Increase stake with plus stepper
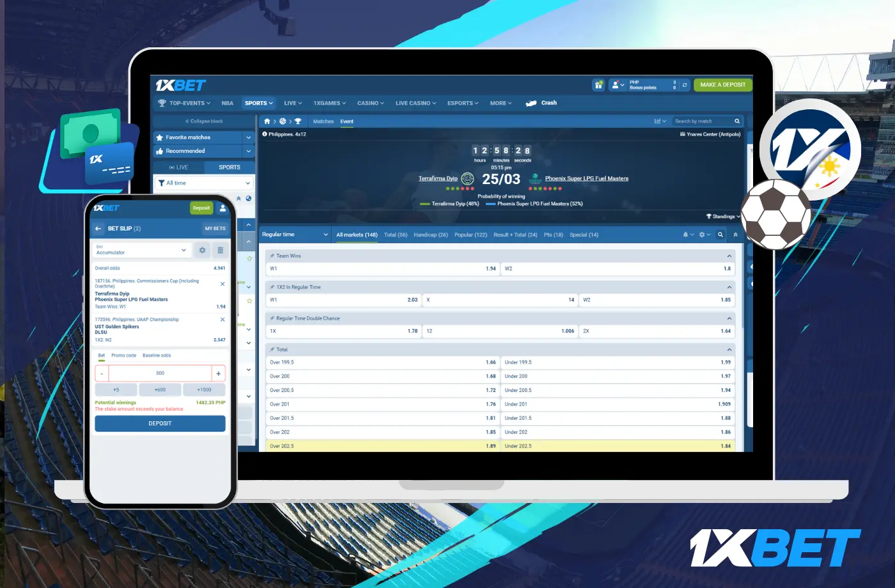This screenshot has height=588, width=895. [219, 373]
